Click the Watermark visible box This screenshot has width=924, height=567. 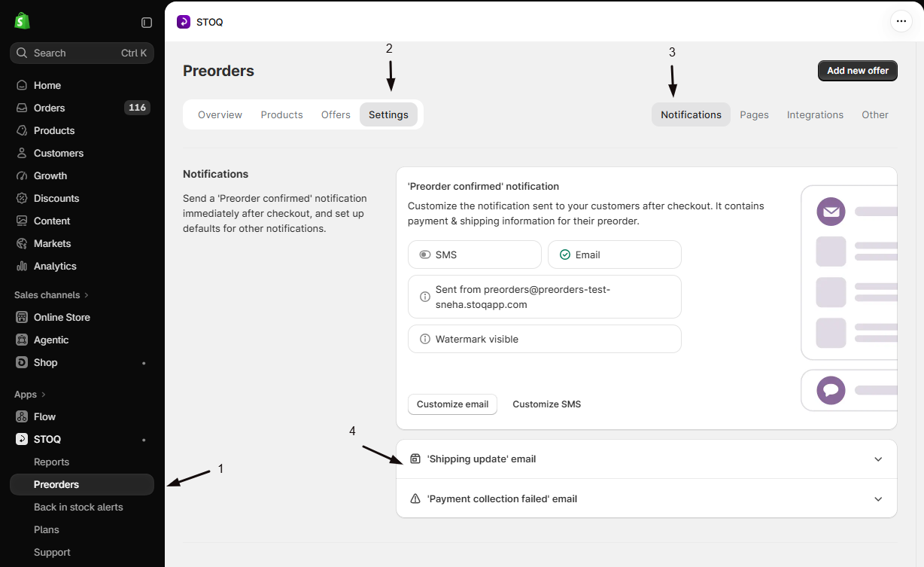pos(545,339)
